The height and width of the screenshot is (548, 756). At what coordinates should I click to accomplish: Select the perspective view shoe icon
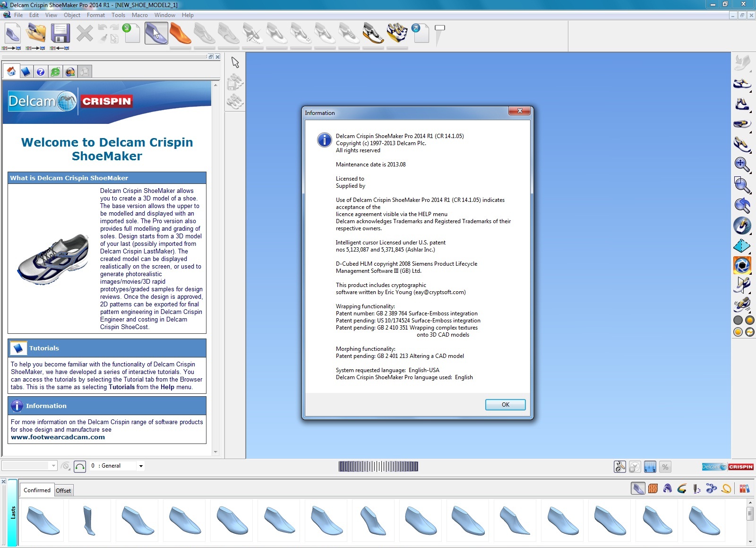742,144
